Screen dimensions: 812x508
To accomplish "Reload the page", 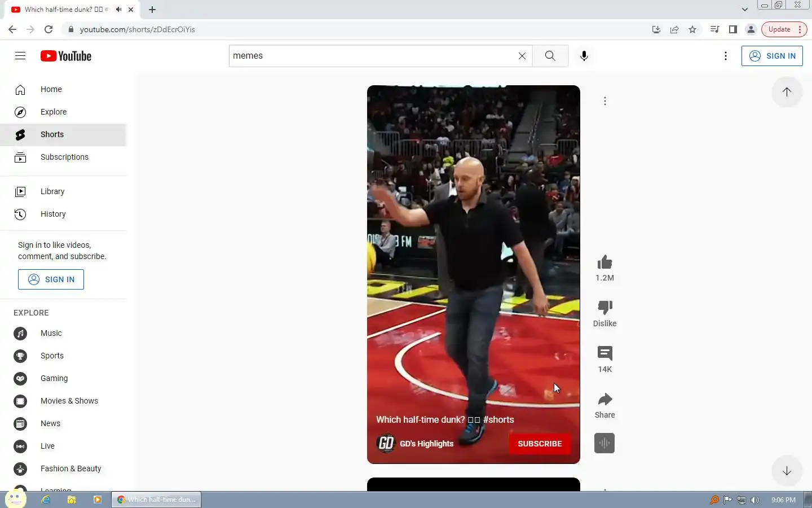I will click(48, 29).
